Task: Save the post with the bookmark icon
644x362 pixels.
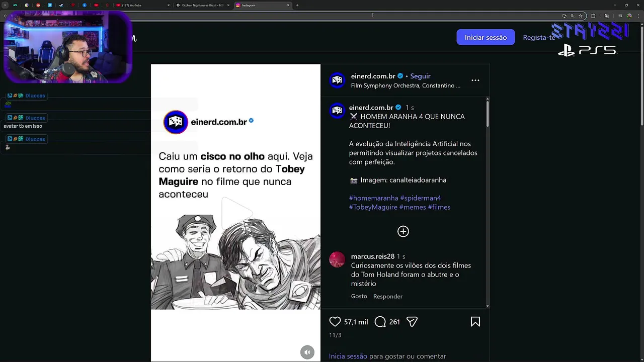Action: pyautogui.click(x=475, y=322)
